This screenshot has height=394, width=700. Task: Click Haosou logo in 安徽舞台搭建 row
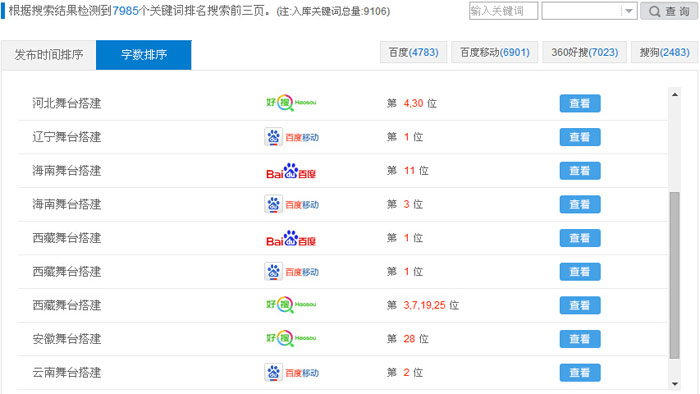(291, 339)
